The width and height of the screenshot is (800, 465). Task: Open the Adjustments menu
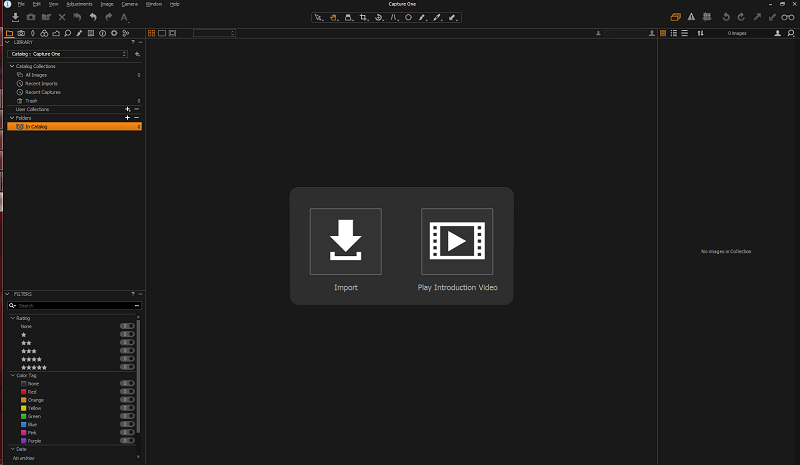79,4
